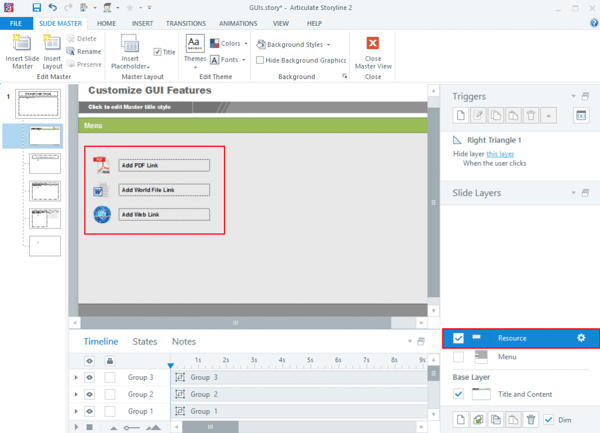Viewport: 600px width, 433px height.
Task: Toggle Resource layer visibility checkbox
Action: pyautogui.click(x=458, y=338)
